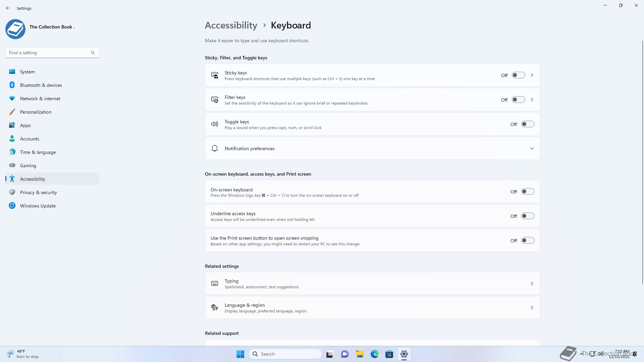Enable Toggle keys sound switch

pyautogui.click(x=528, y=124)
